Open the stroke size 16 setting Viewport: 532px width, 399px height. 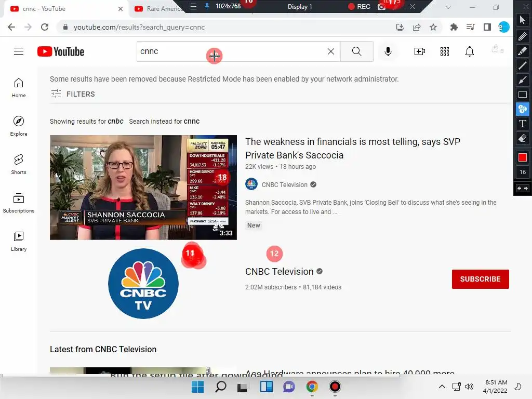coord(523,172)
